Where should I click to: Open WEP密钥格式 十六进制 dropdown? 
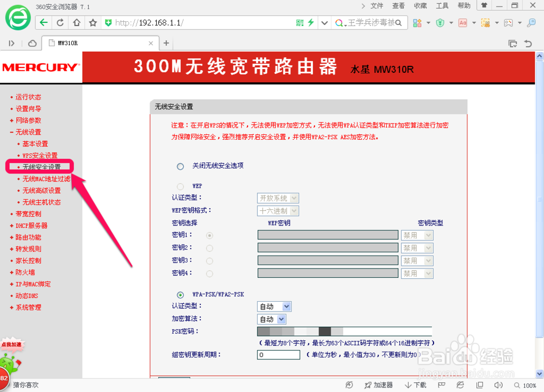pyautogui.click(x=278, y=211)
